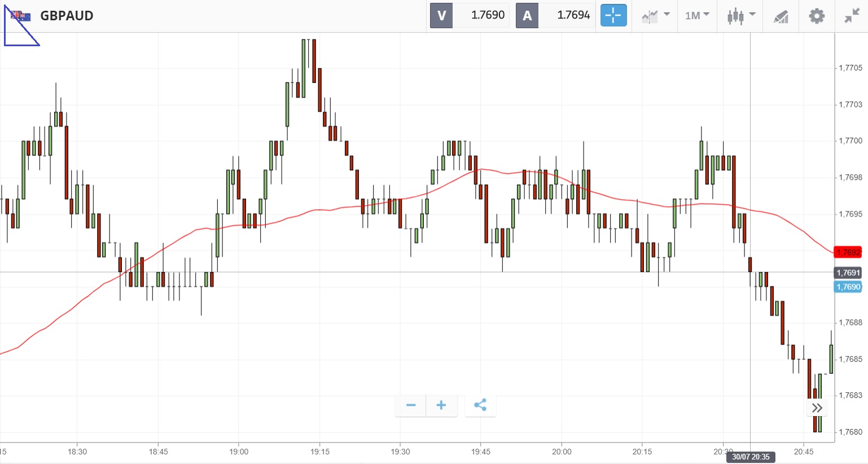Expand the candlestick chart type dropdown

coord(740,15)
